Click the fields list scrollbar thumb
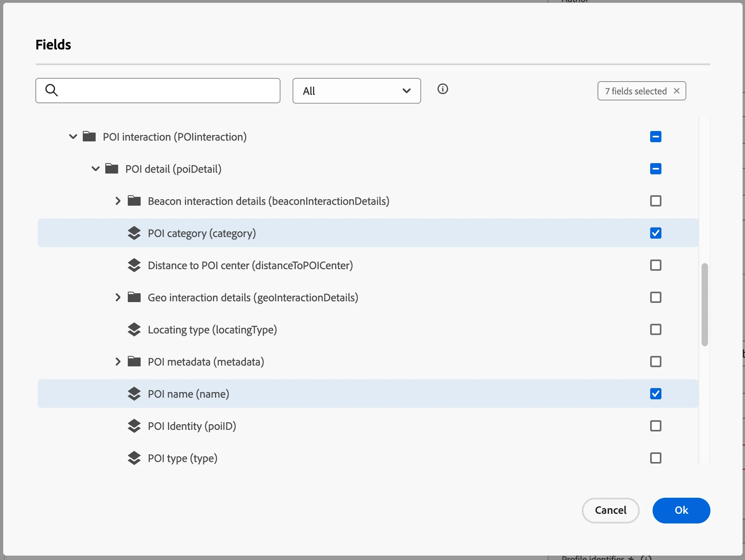Viewport: 745px width, 560px height. 704,305
